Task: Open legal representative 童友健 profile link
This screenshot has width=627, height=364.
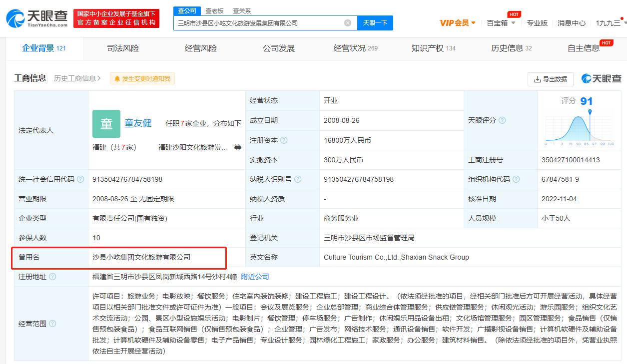Action: pyautogui.click(x=138, y=123)
